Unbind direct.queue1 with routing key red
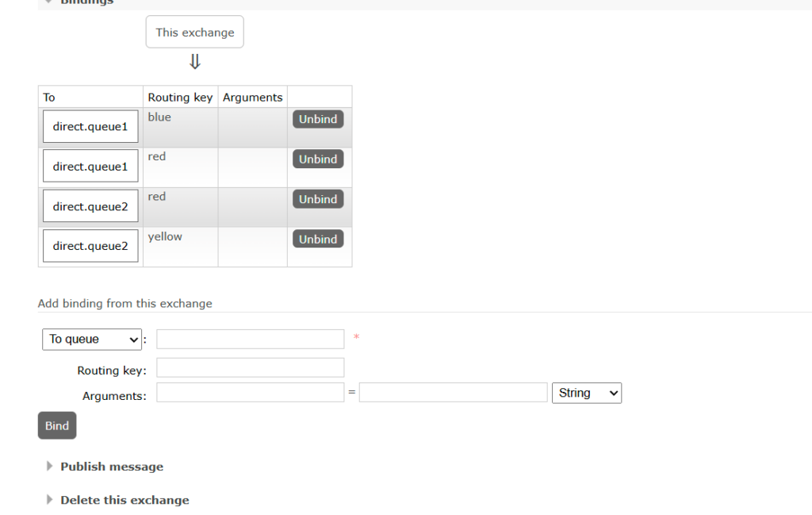The height and width of the screenshot is (515, 812). click(x=318, y=159)
